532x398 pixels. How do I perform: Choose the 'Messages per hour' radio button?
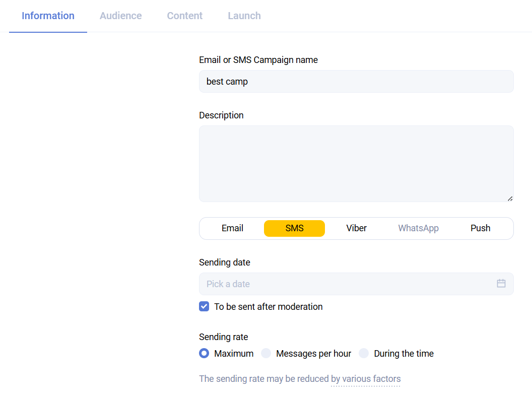click(266, 353)
